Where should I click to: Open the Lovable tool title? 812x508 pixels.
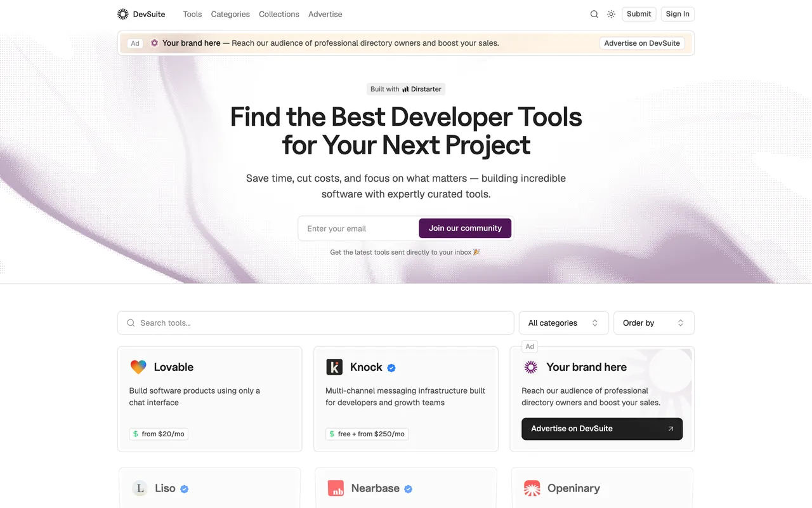click(174, 367)
